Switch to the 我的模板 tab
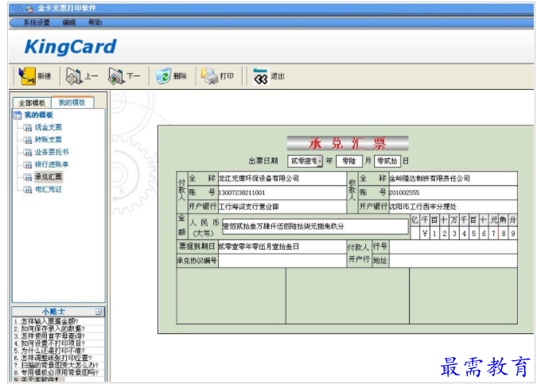Screen dimensions: 537x392 point(72,103)
